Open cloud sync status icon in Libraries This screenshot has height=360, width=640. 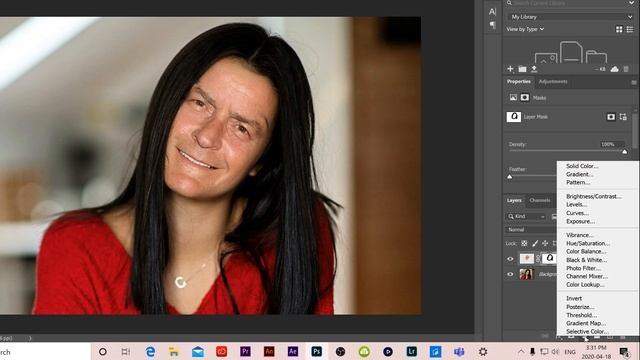[614, 69]
